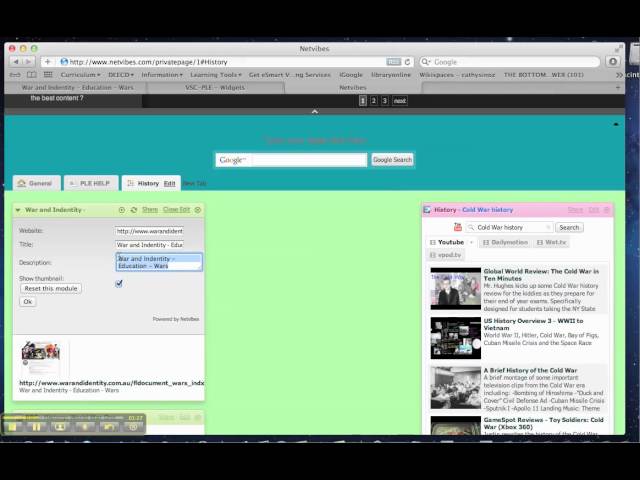Switch to War and Indentity browser tab
Image resolution: width=640 pixels, height=480 pixels.
point(77,87)
